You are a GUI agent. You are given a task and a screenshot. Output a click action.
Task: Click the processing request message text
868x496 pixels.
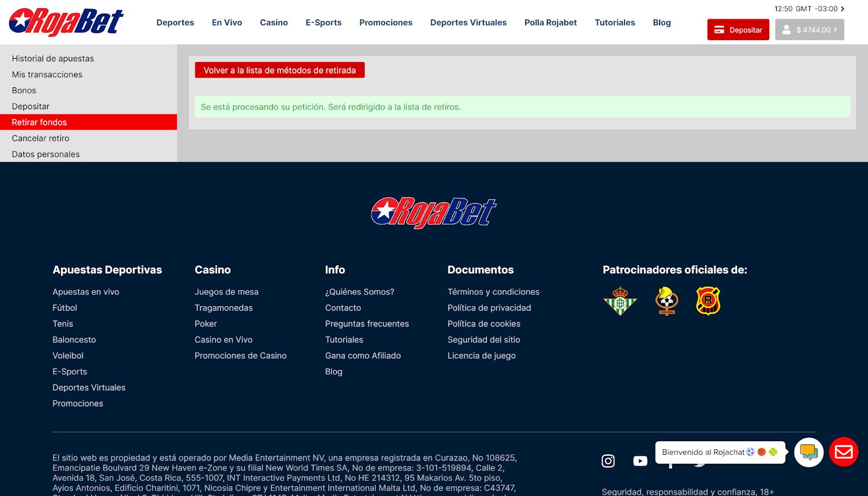click(x=331, y=107)
